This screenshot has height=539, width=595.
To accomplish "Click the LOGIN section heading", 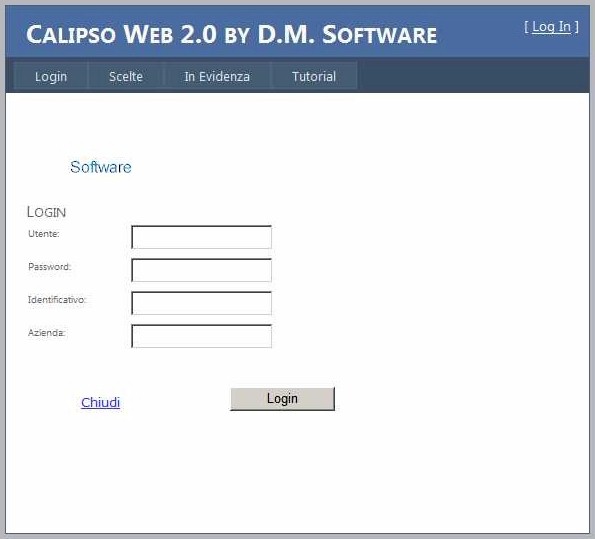I will click(x=46, y=212).
